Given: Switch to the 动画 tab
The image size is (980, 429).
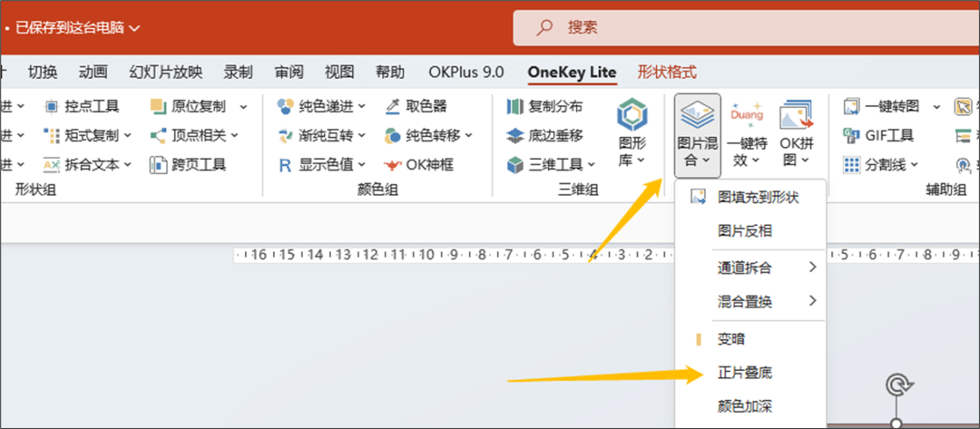Looking at the screenshot, I should 93,73.
